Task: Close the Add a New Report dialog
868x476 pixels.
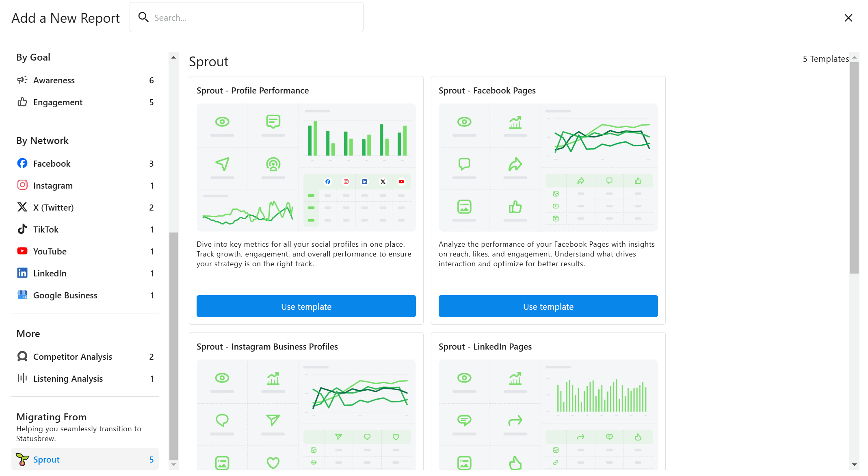Action: click(848, 18)
